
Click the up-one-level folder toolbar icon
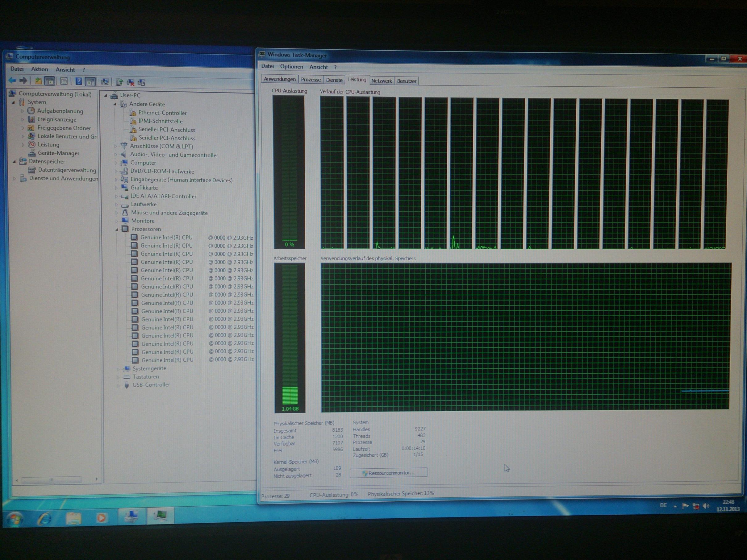click(38, 81)
